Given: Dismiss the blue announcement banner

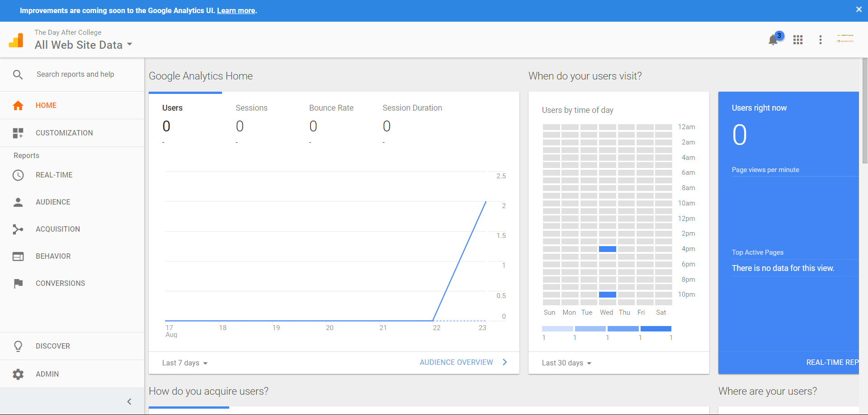Looking at the screenshot, I should coord(859,9).
